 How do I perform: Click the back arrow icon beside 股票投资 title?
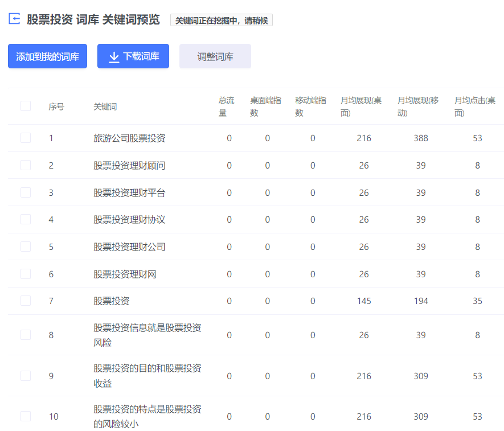pyautogui.click(x=14, y=19)
